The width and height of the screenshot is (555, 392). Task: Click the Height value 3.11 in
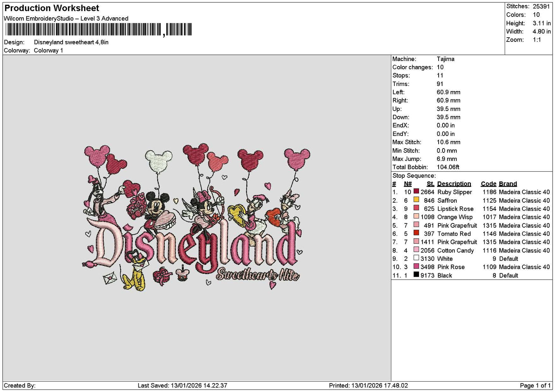(x=542, y=23)
